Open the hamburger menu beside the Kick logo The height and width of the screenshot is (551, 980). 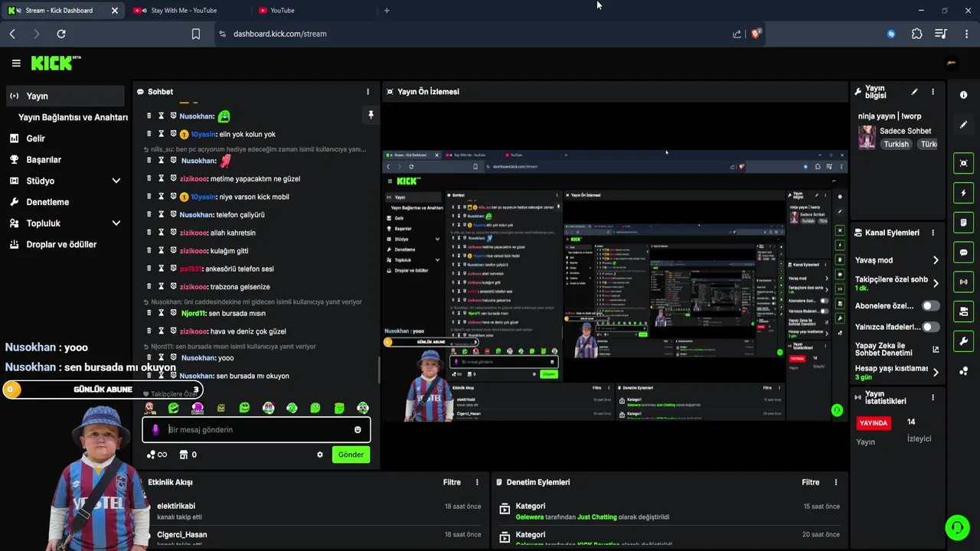(x=16, y=64)
